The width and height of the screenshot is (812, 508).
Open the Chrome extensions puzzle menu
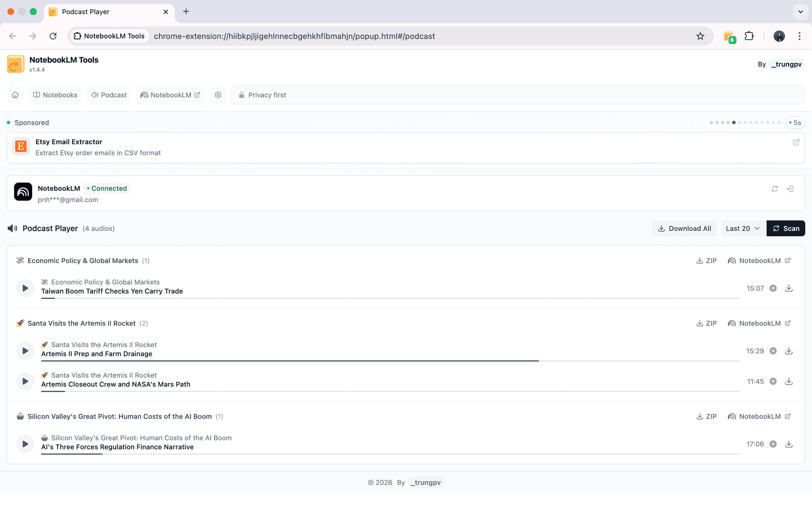coord(749,36)
